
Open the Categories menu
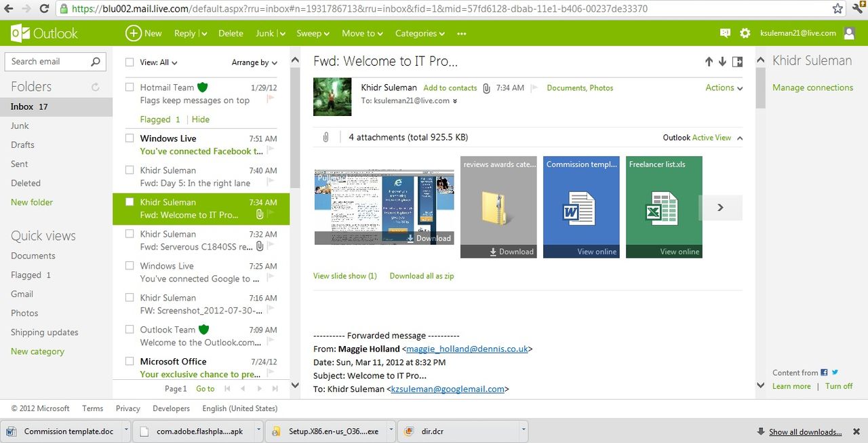click(420, 33)
